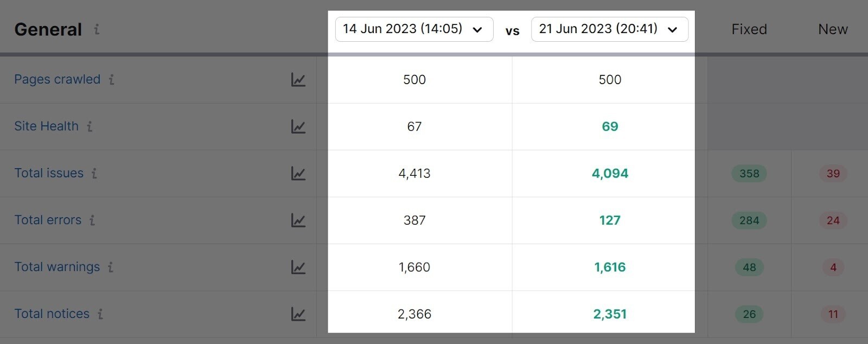This screenshot has width=868, height=344.
Task: Open the Site Health link
Action: [x=46, y=126]
